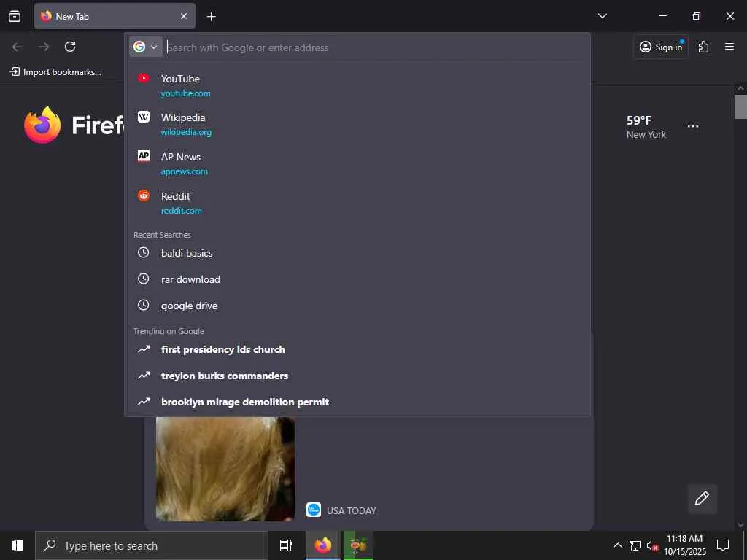Click the Reddit favicon icon

pos(144,195)
